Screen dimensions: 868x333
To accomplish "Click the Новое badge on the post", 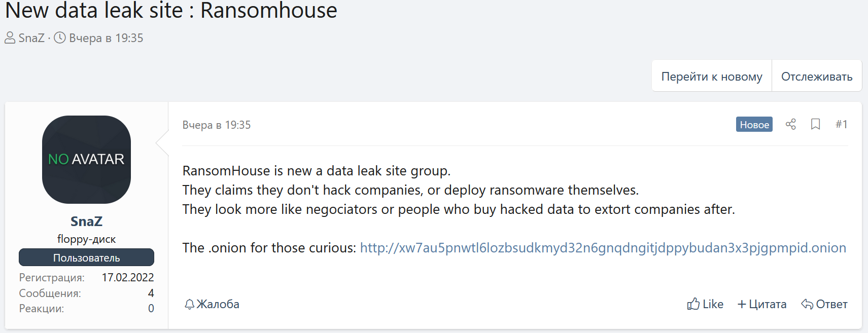I will tap(754, 124).
